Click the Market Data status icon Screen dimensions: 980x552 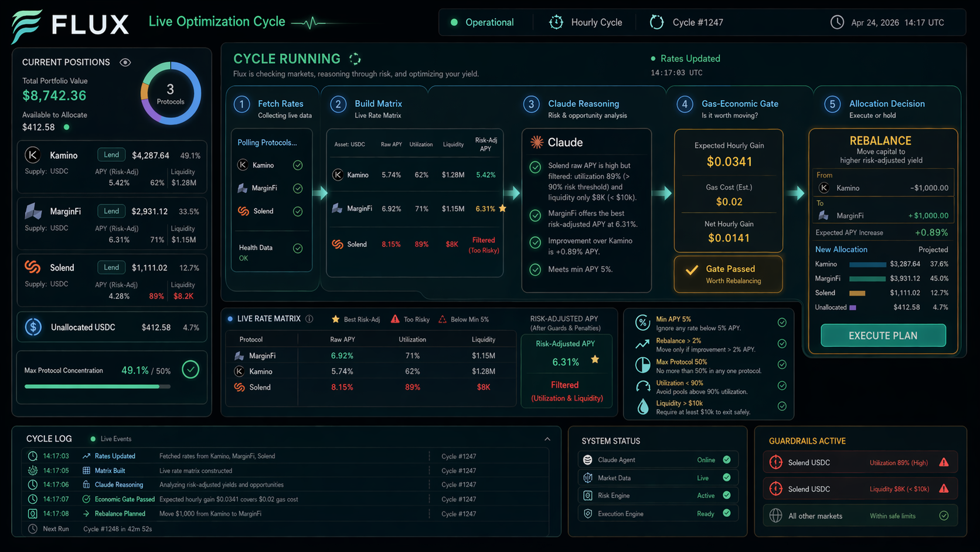pyautogui.click(x=587, y=478)
